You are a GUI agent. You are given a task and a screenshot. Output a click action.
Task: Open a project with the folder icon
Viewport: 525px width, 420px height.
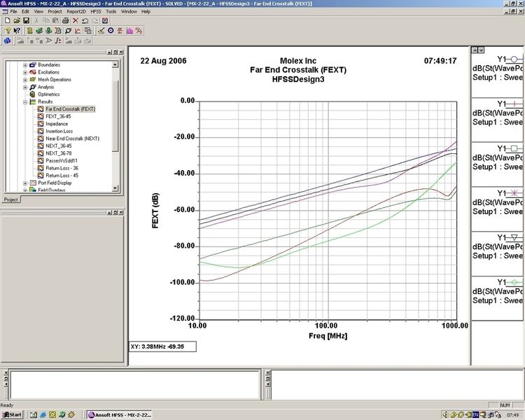pyautogui.click(x=17, y=20)
